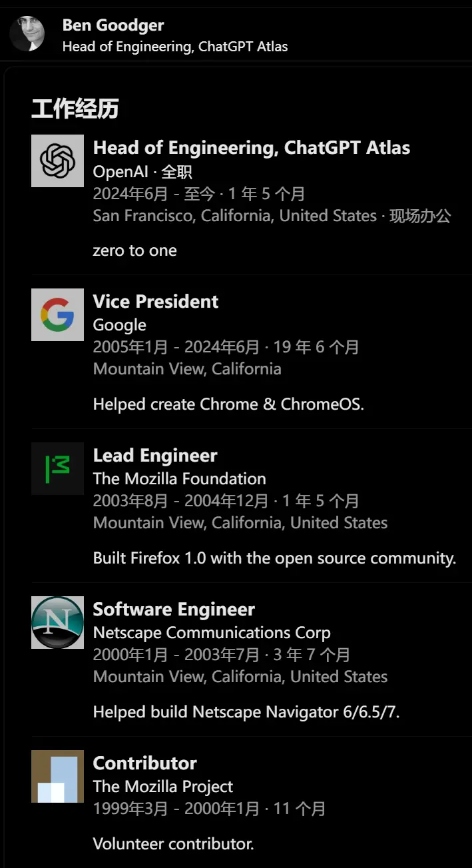Click the header subtitle under Ben Goodger
This screenshot has height=868, width=472.
coord(175,47)
